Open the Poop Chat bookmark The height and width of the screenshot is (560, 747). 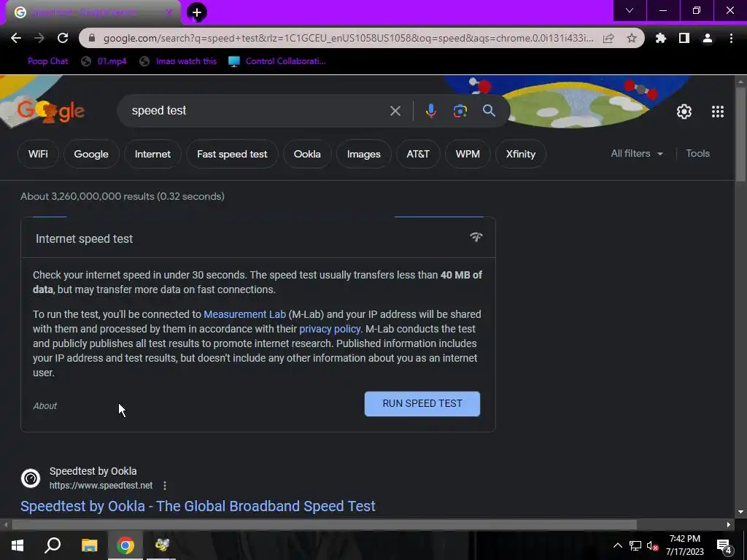(47, 61)
